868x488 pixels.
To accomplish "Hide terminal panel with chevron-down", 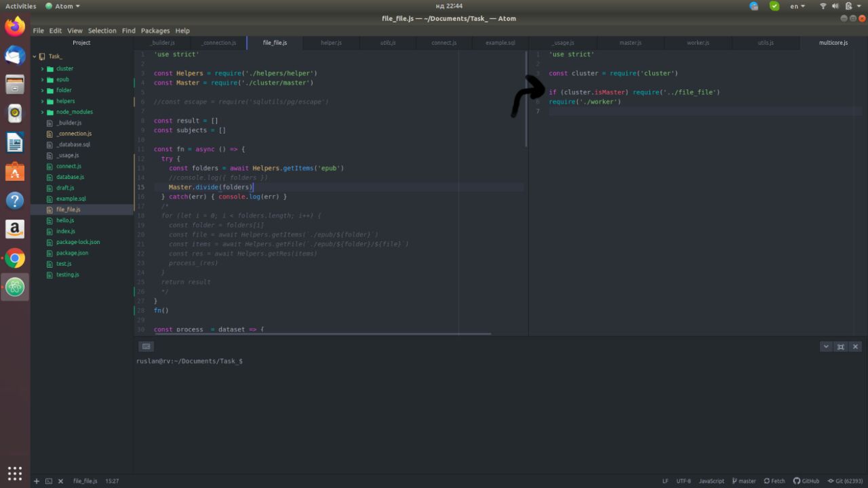I will 826,346.
